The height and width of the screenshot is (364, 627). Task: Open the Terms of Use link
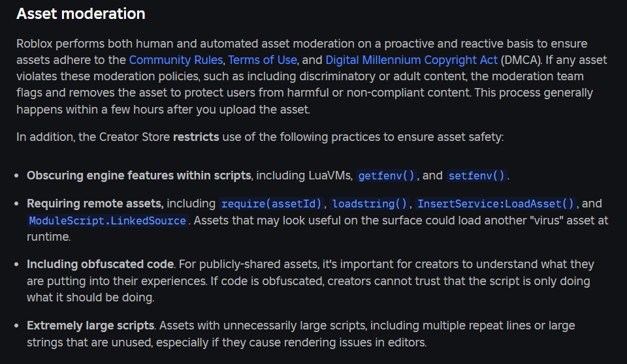coord(263,60)
